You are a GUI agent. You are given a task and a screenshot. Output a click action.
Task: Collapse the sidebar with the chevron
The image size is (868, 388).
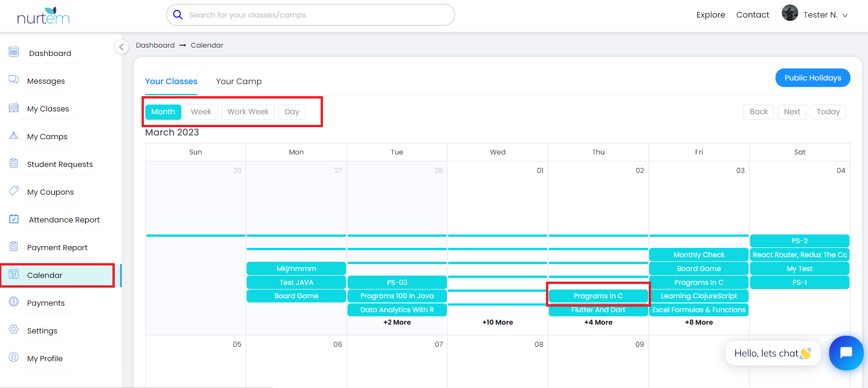pos(121,47)
